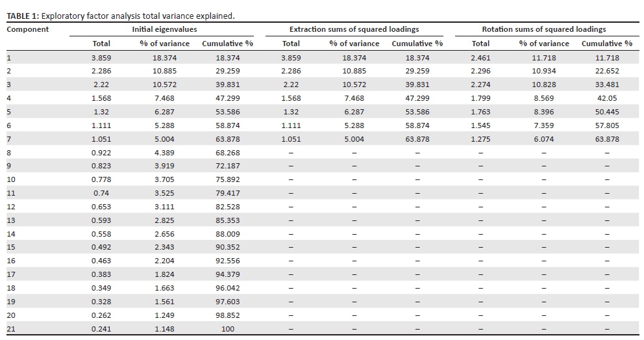Click 'Extraction sums of squared loadings' header

[354, 29]
